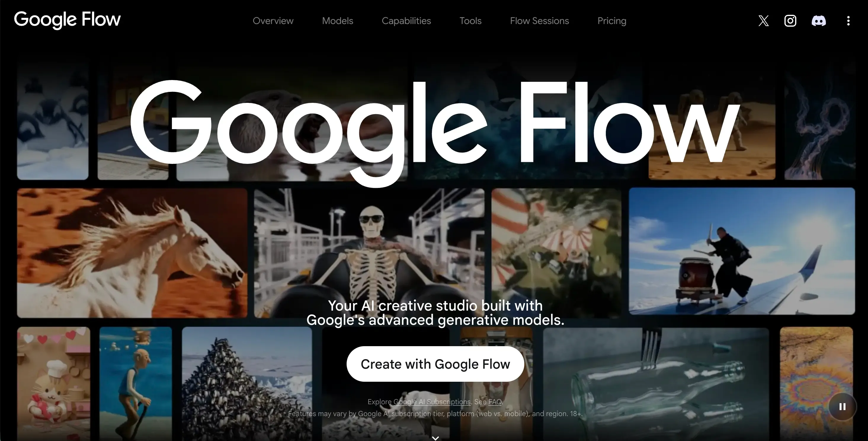Click the 'Your AI creative studio' tagline

pos(435,313)
